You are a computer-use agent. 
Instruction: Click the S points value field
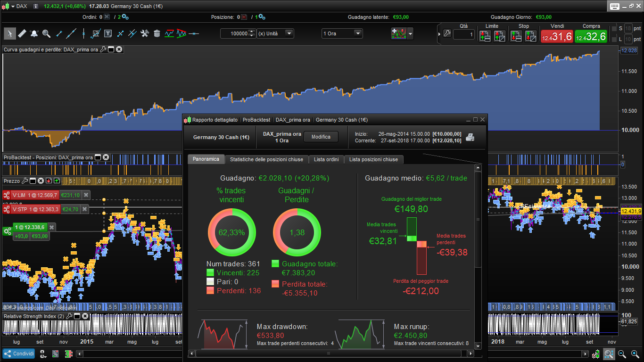(x=628, y=28)
